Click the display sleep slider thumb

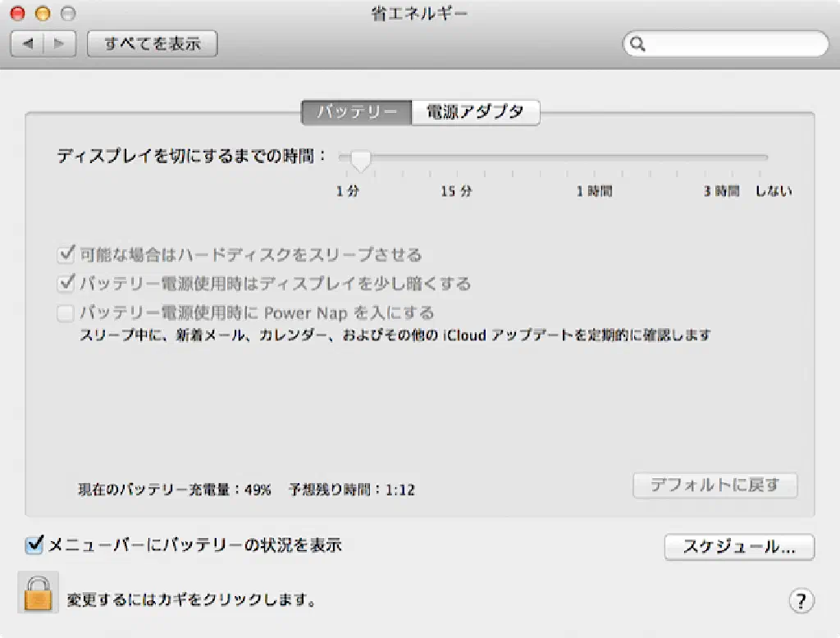coord(360,160)
